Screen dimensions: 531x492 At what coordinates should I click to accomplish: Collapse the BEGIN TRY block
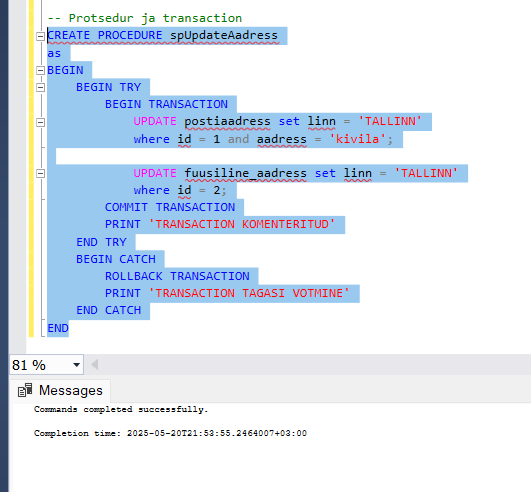pos(40,88)
